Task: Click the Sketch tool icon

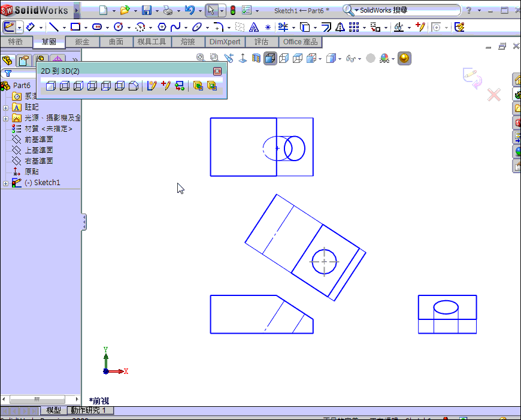Action: pyautogui.click(x=10, y=27)
